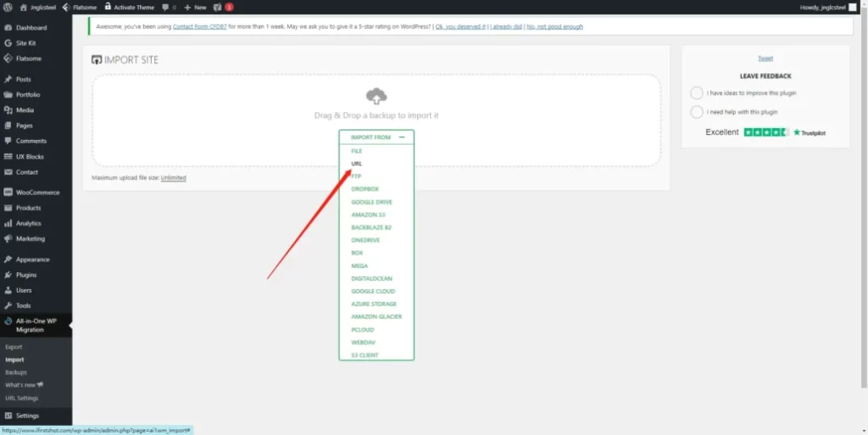Open All-in-One WP Migration menu

point(36,326)
